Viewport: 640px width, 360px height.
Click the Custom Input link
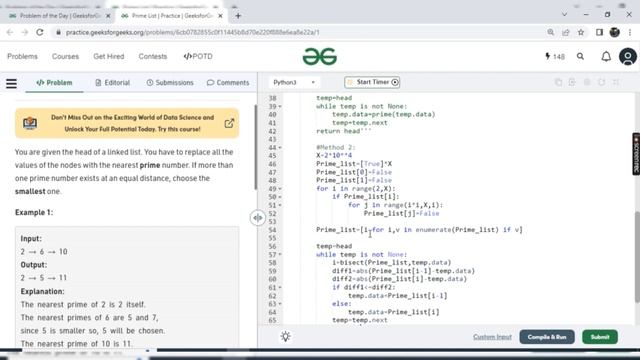tap(492, 337)
